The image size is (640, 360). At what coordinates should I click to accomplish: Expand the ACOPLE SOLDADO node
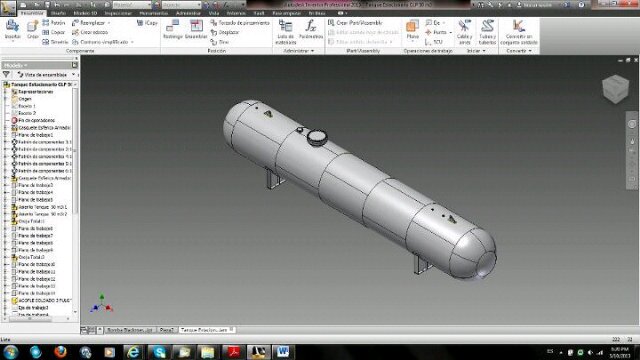tap(5, 300)
